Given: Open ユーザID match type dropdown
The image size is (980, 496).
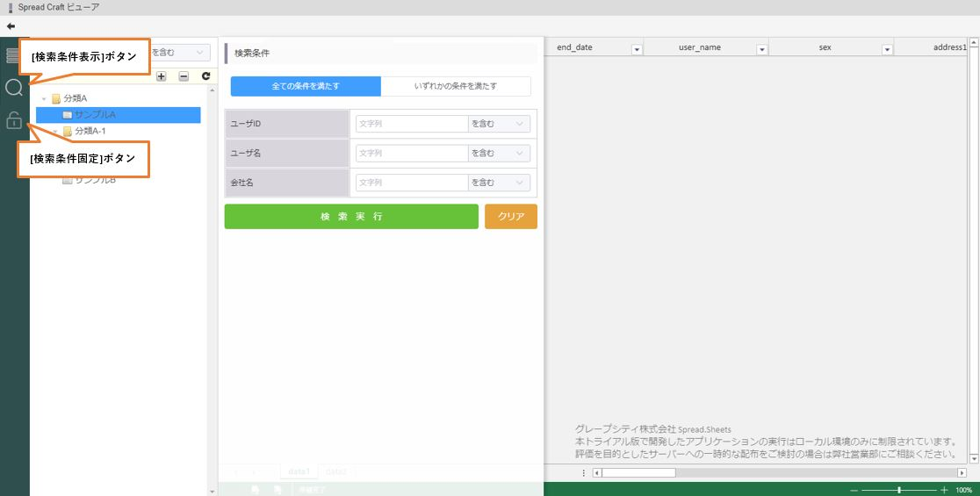Looking at the screenshot, I should coord(499,124).
